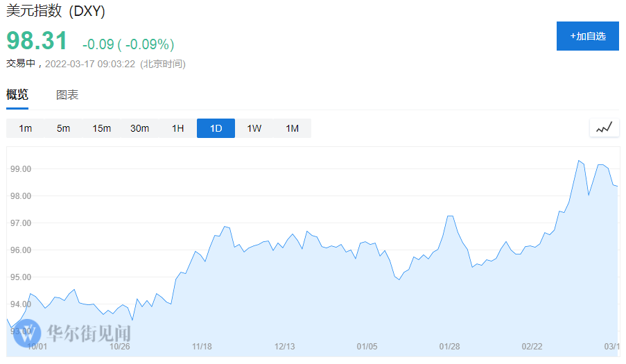The width and height of the screenshot is (626, 364).
Task: Click the chart's highest peak above 99.00
Action: click(x=578, y=161)
